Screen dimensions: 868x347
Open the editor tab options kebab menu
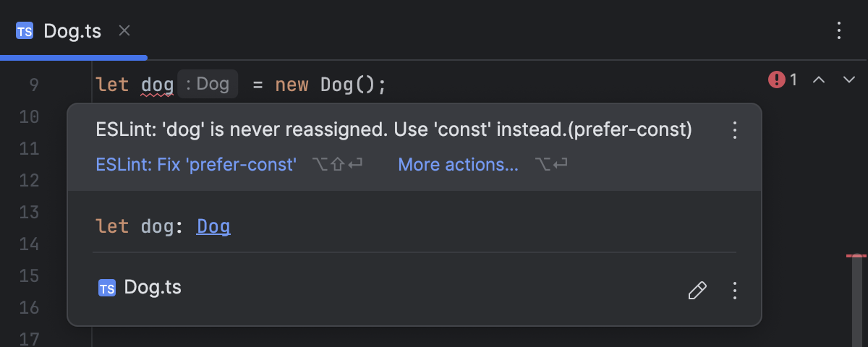(839, 30)
